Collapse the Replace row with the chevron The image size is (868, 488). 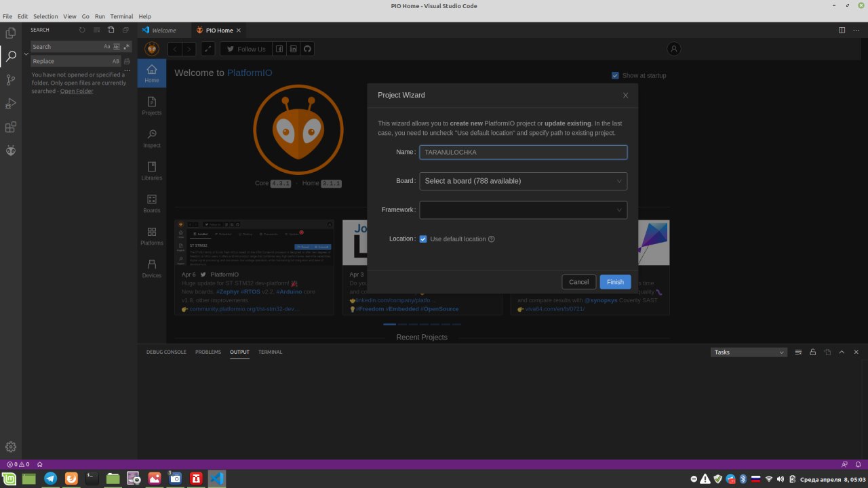click(x=26, y=54)
